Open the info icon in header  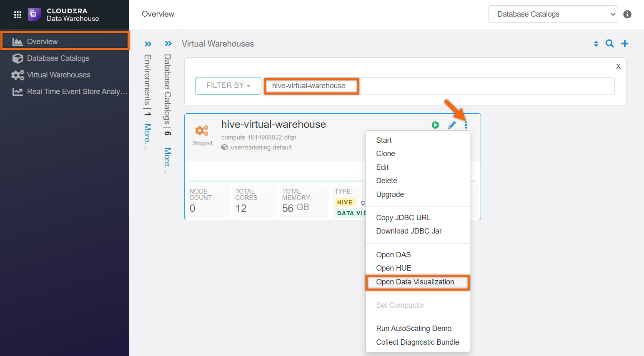[627, 14]
